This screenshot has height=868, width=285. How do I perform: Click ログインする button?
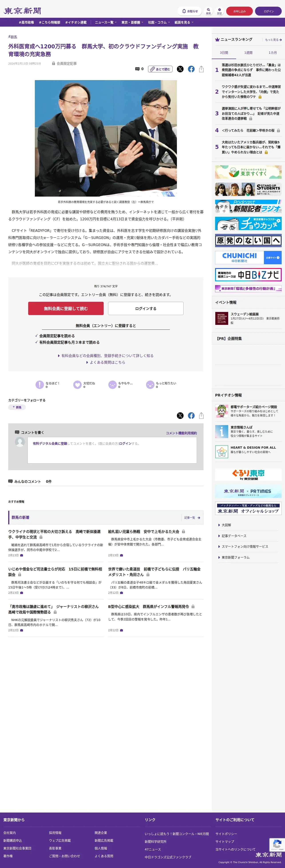click(146, 308)
